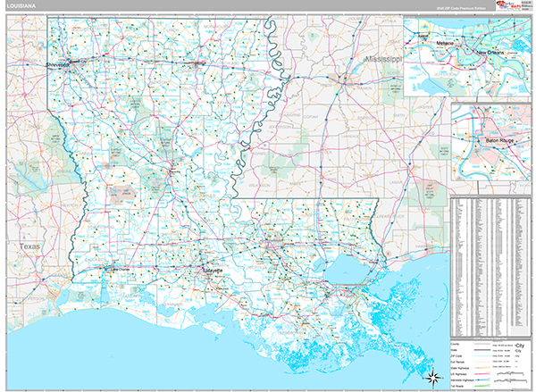Click the WILKINSON county label
The height and width of the screenshot is (392, 536).
[x=259, y=185]
